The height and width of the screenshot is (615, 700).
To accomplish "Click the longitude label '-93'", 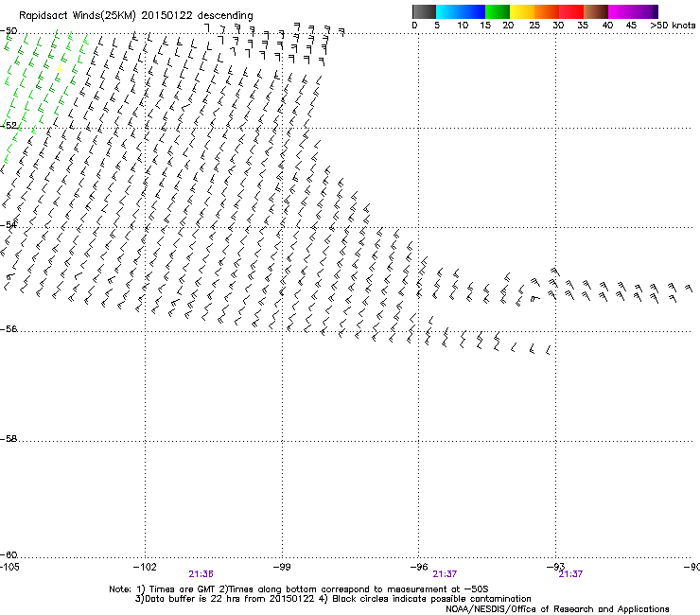I will (555, 567).
